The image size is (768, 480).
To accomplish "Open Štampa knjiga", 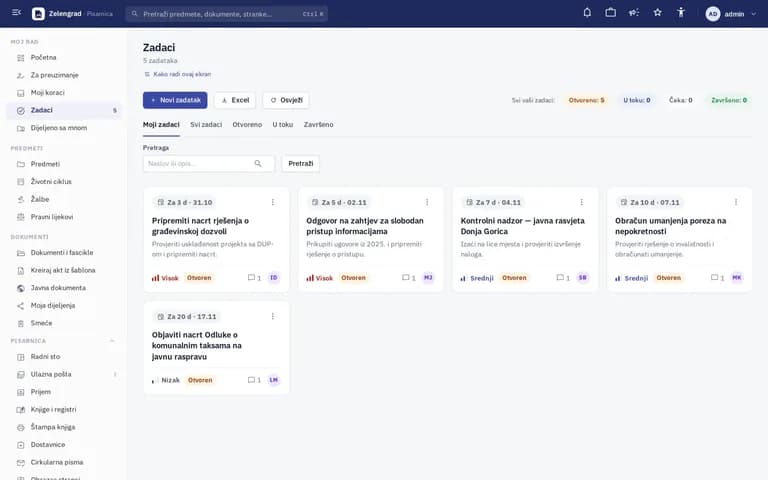I will (64, 427).
